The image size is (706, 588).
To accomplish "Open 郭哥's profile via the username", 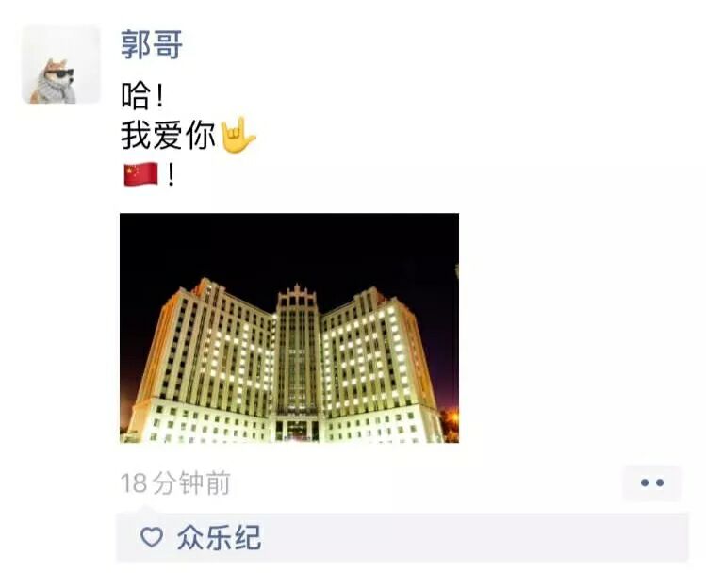I will [151, 44].
